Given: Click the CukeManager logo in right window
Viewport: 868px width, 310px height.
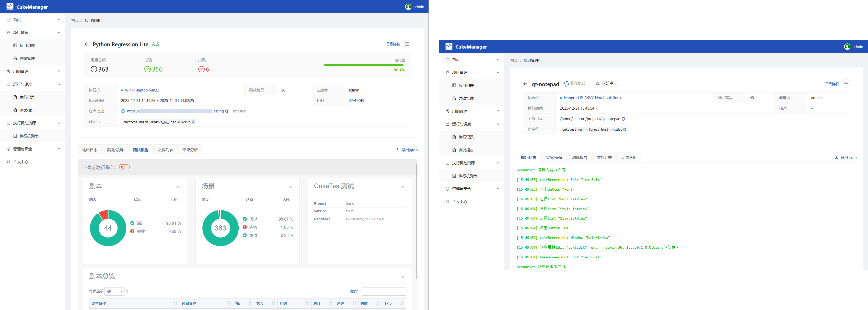Looking at the screenshot, I should pyautogui.click(x=449, y=47).
